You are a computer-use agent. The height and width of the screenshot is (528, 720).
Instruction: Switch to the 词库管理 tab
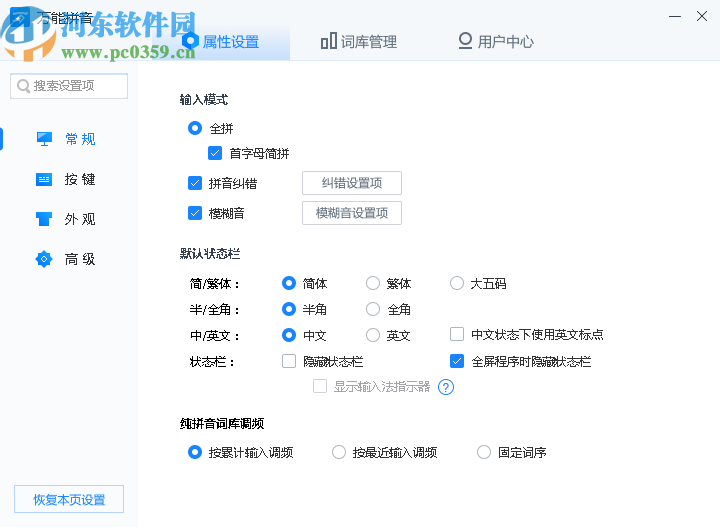[x=359, y=42]
